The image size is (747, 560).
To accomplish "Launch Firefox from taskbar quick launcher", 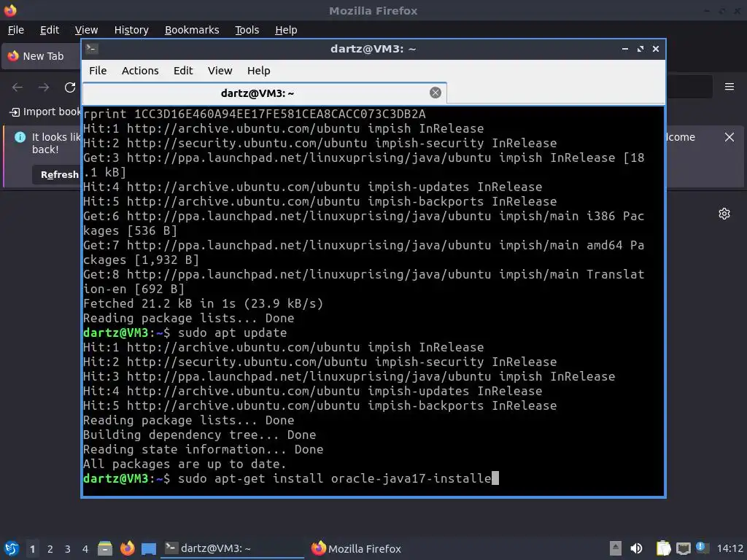I will (x=127, y=548).
